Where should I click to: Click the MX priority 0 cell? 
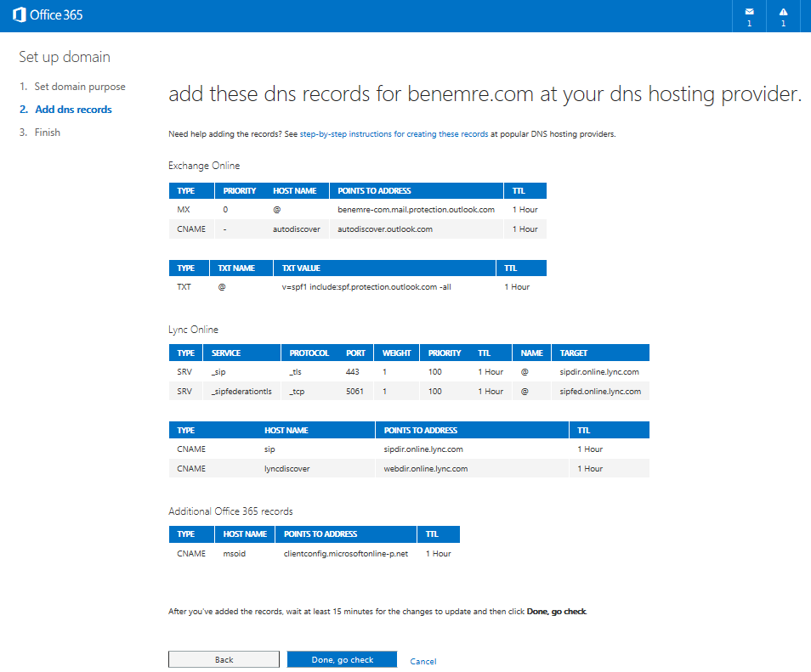tap(225, 210)
